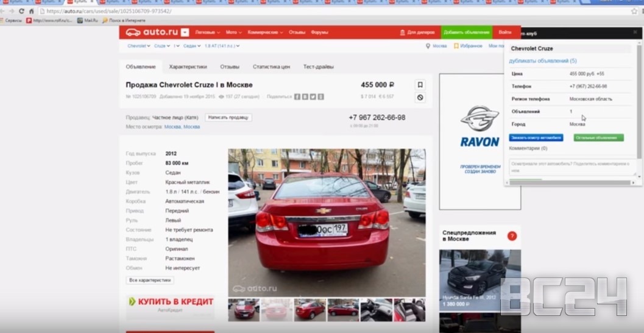Click the browser home icon
Viewport: 644px width, 333px height.
(32, 11)
